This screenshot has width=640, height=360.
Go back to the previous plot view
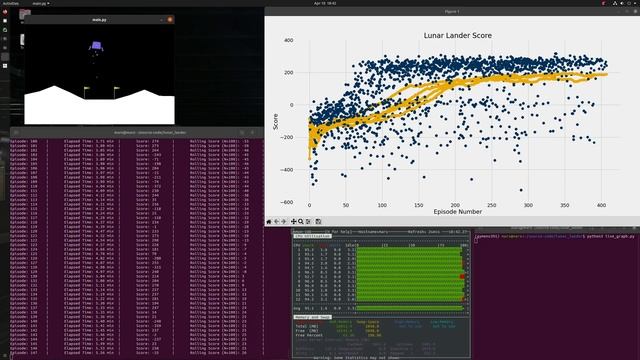(276, 221)
